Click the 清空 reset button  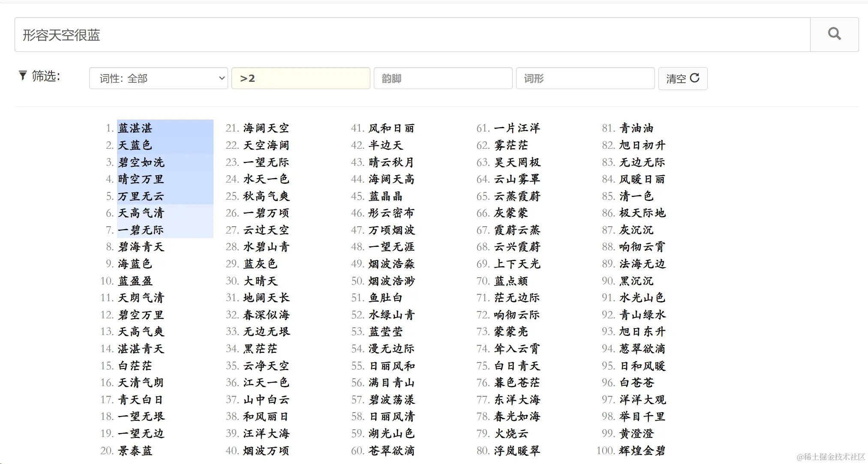point(682,78)
